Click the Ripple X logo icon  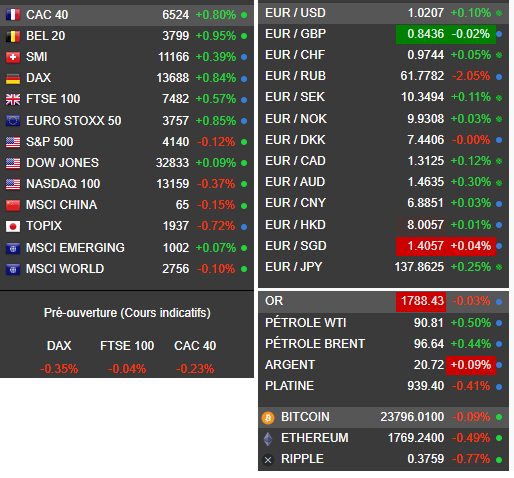(268, 460)
